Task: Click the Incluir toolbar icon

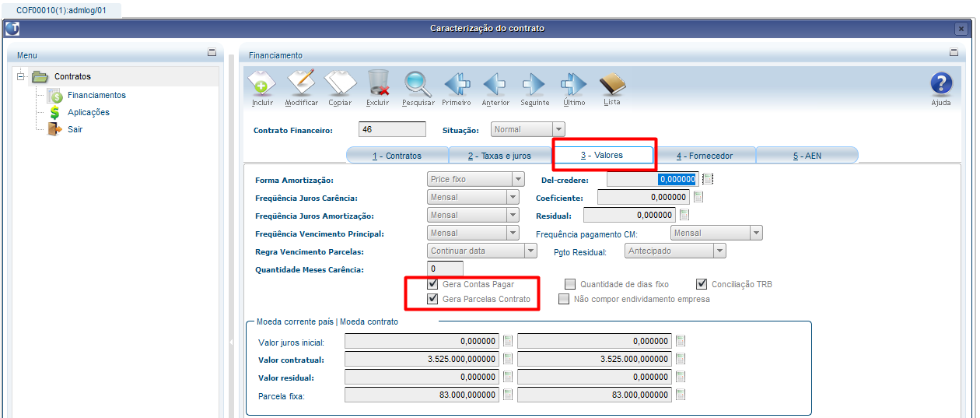Action: (x=262, y=84)
